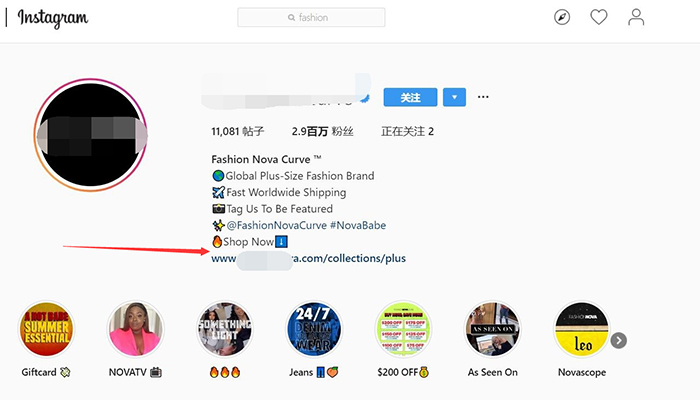700x400 pixels.
Task: View the NOVATV story highlight
Action: tap(135, 329)
